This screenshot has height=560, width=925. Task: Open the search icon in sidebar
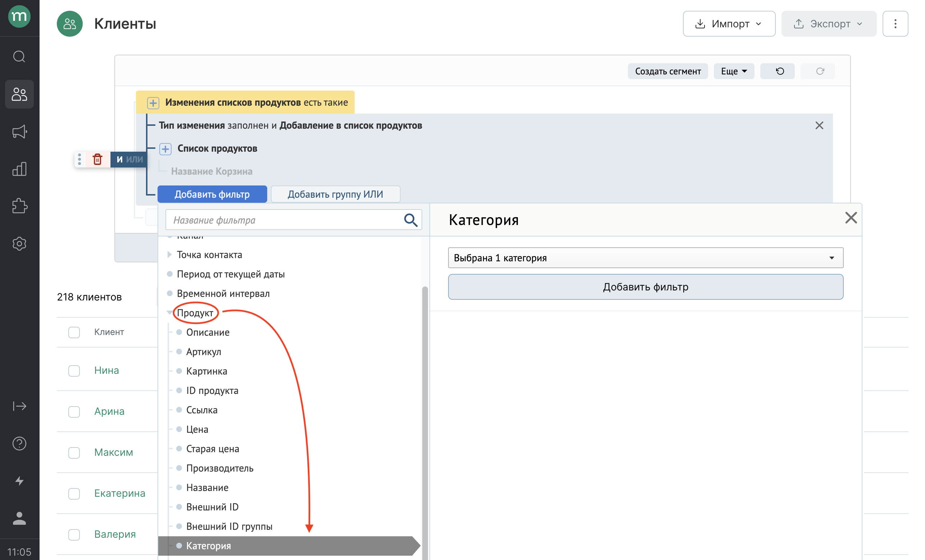[19, 57]
